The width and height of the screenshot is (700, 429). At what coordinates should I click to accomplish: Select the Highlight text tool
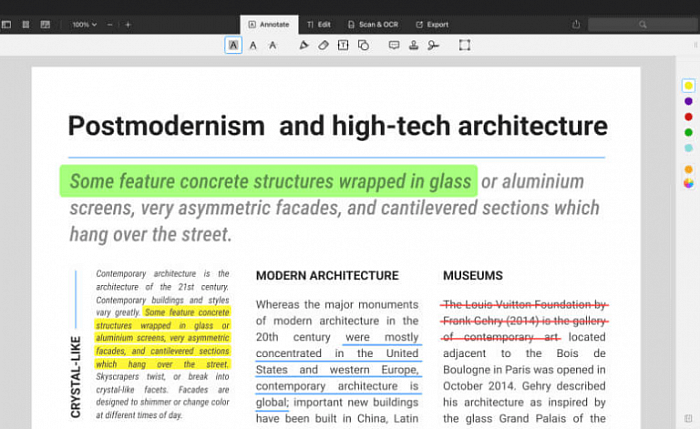click(233, 45)
